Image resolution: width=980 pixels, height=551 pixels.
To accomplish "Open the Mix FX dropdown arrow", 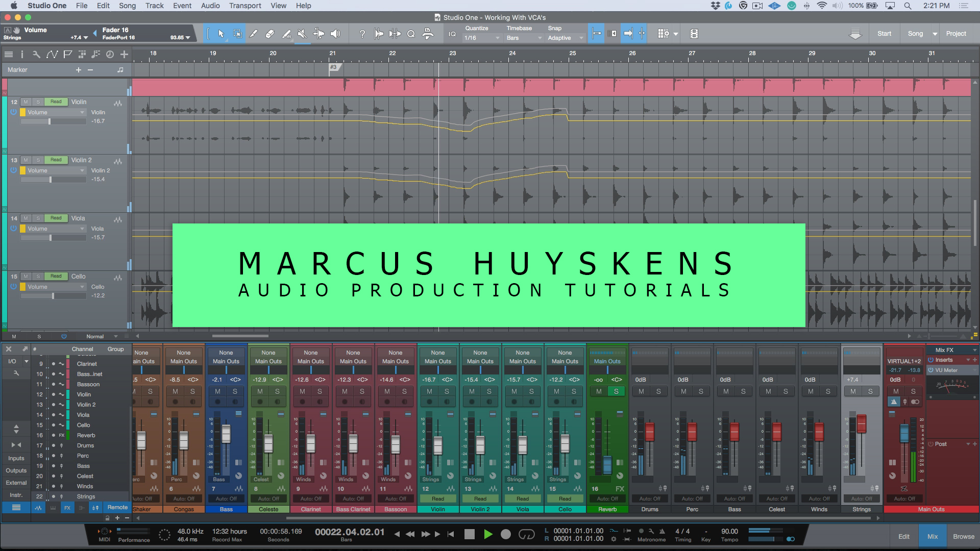I will tap(974, 350).
